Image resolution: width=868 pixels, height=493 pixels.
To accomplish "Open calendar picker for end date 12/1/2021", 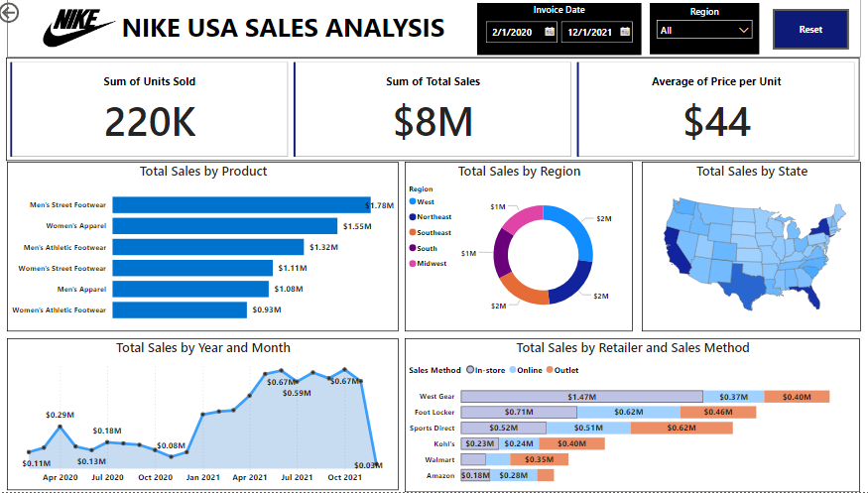I will [x=625, y=32].
